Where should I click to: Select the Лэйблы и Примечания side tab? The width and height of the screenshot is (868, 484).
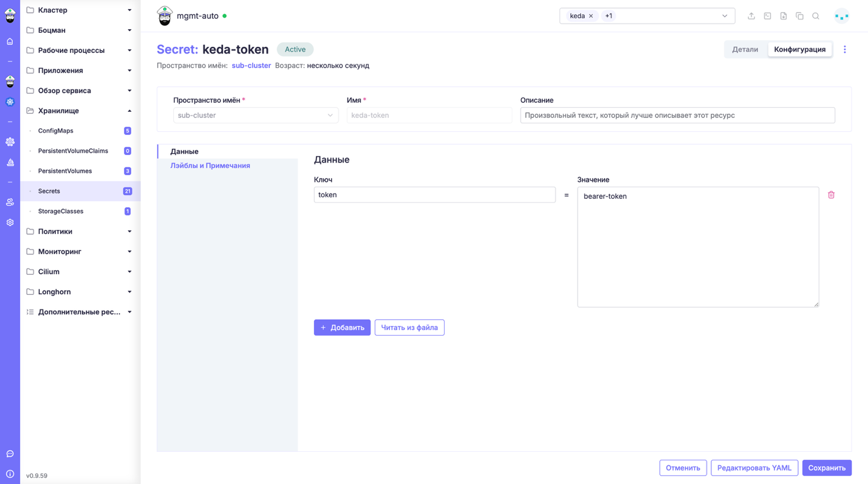227,165
